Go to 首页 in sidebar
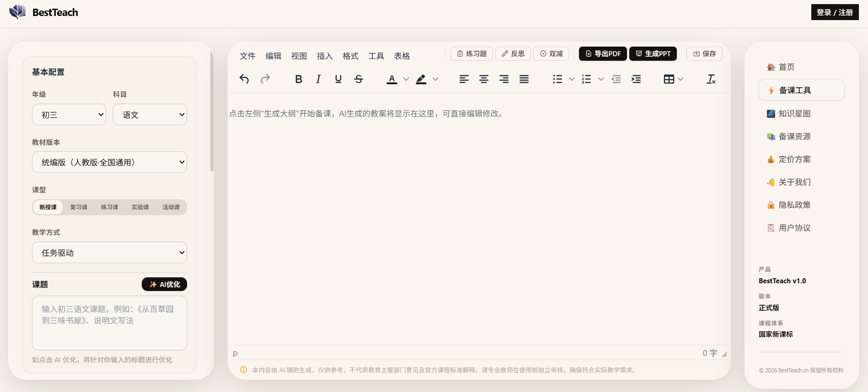This screenshot has height=392, width=868. tap(801, 67)
